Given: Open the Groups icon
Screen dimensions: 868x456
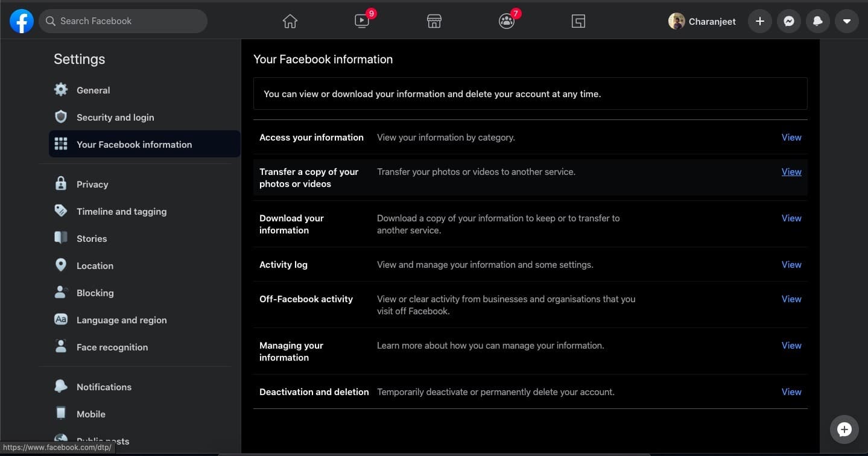Looking at the screenshot, I should (x=507, y=22).
